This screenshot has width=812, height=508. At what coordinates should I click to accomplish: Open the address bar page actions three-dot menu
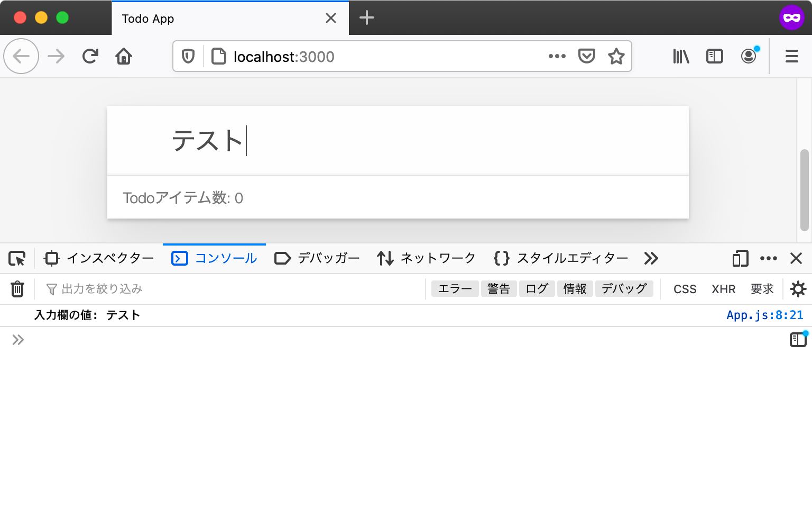(x=557, y=56)
